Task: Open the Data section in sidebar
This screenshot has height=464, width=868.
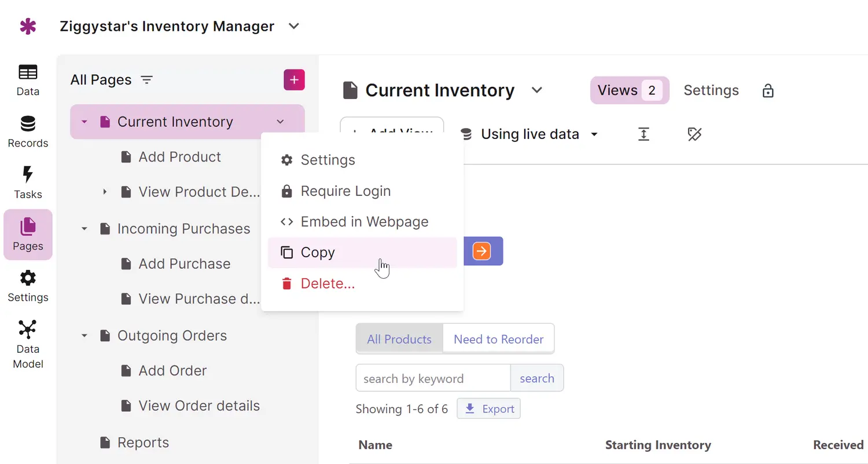Action: [28, 79]
